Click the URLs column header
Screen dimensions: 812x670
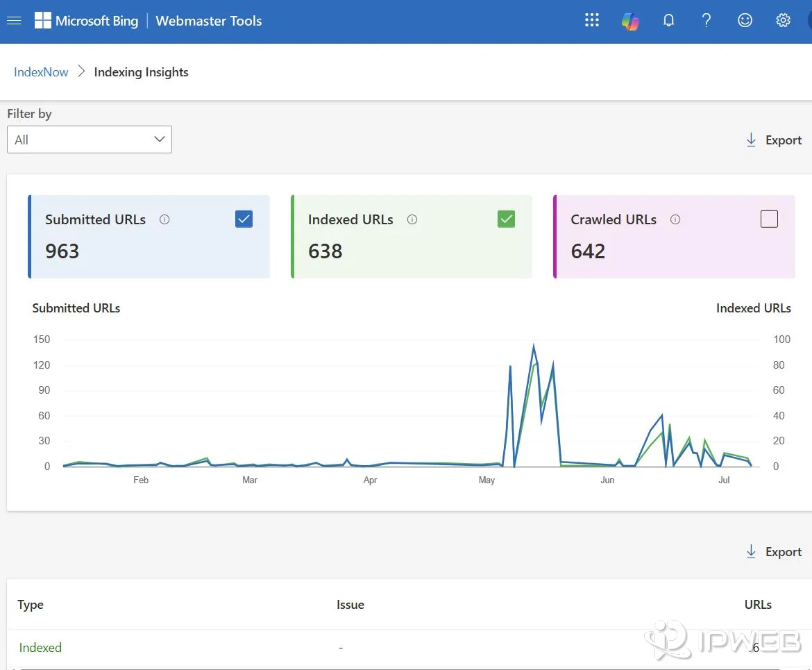pos(758,605)
